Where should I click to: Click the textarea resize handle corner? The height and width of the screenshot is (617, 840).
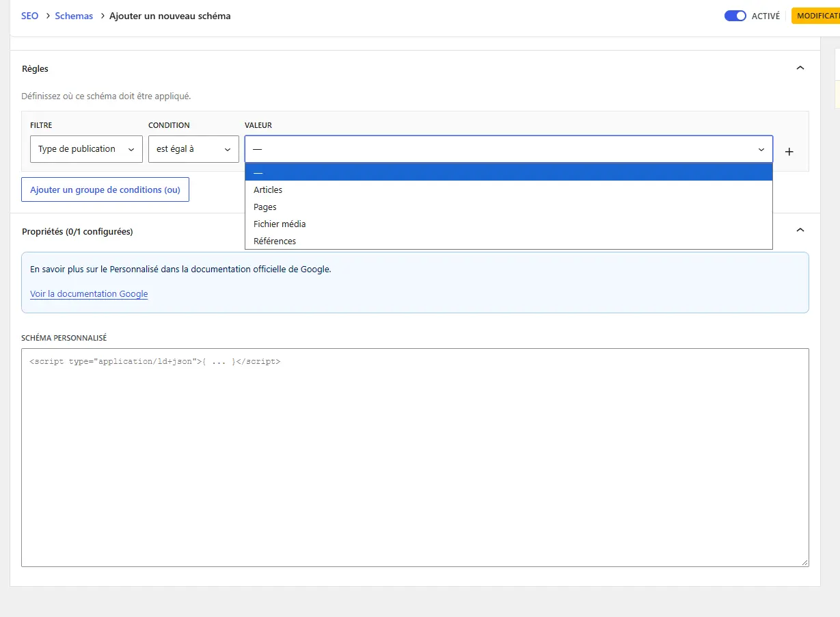click(804, 562)
